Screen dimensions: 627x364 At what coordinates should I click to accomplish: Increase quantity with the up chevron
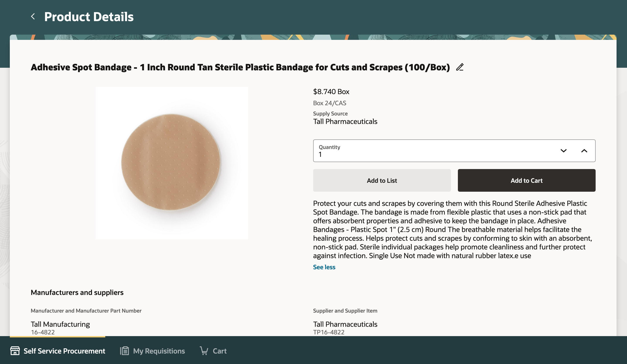(x=584, y=151)
